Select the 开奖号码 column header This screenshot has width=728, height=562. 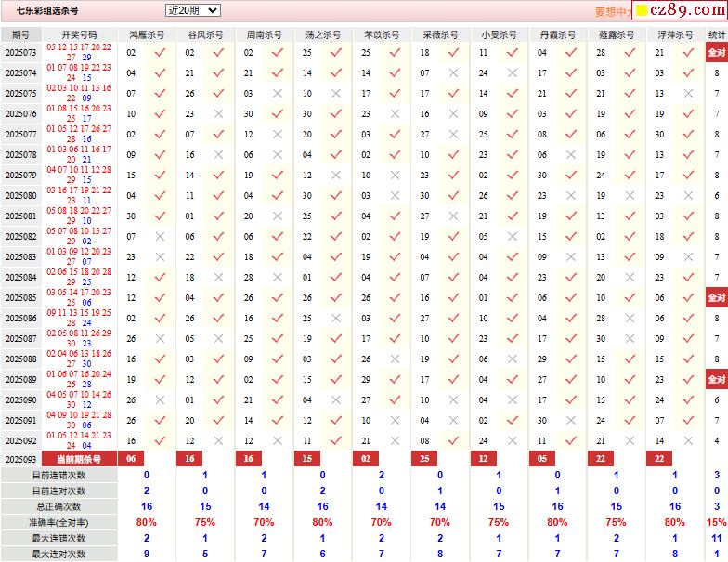coord(80,35)
